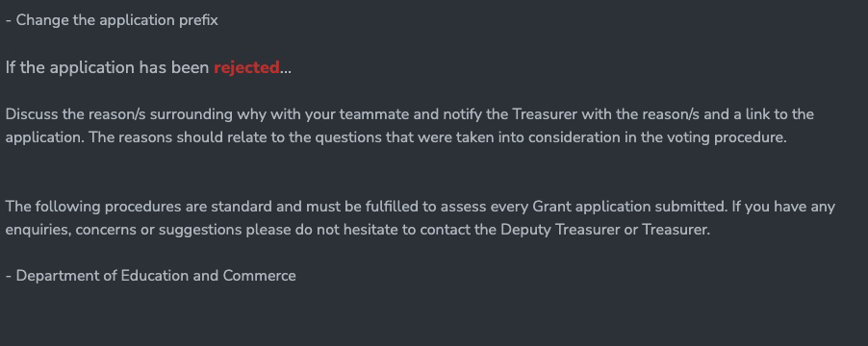This screenshot has height=346, width=868.
Task: Click the word "enquiries"
Action: (x=38, y=230)
